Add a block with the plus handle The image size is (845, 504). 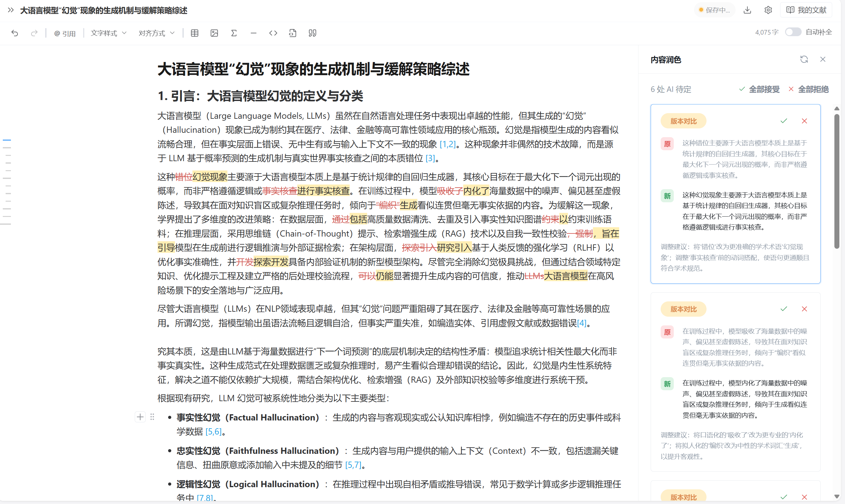click(140, 417)
